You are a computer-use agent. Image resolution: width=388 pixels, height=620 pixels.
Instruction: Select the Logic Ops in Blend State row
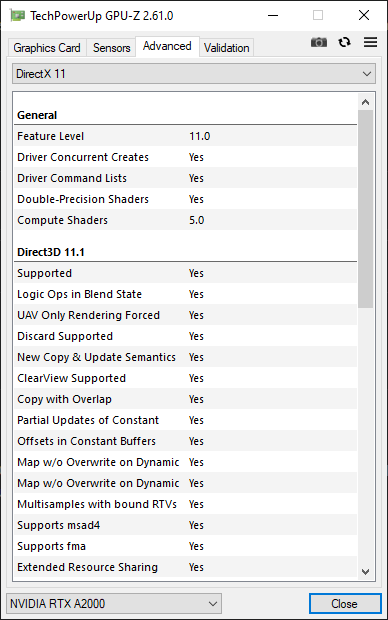coord(185,294)
